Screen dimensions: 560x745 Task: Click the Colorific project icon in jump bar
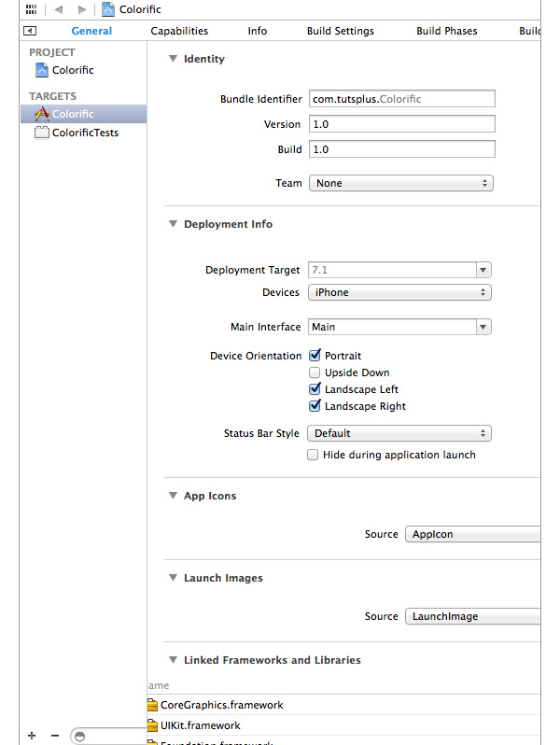[108, 9]
